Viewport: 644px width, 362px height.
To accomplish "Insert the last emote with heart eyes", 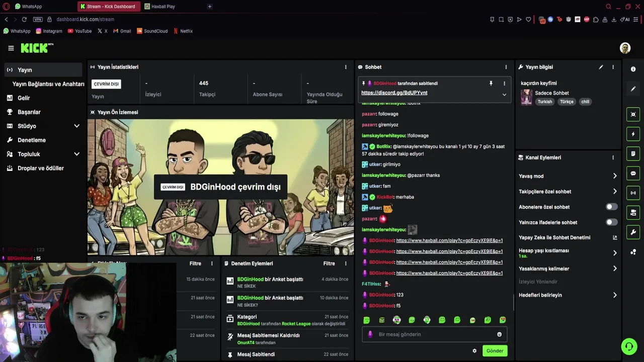I will (502, 320).
